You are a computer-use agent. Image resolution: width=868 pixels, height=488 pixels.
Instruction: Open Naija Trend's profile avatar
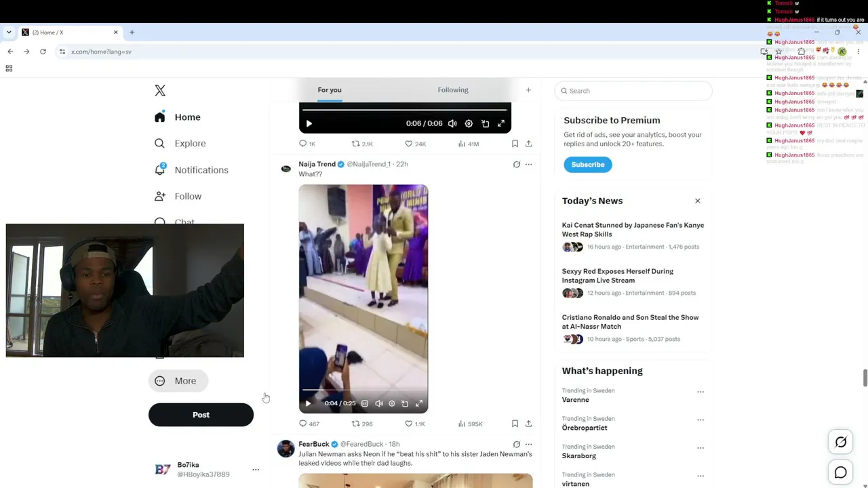(x=286, y=168)
